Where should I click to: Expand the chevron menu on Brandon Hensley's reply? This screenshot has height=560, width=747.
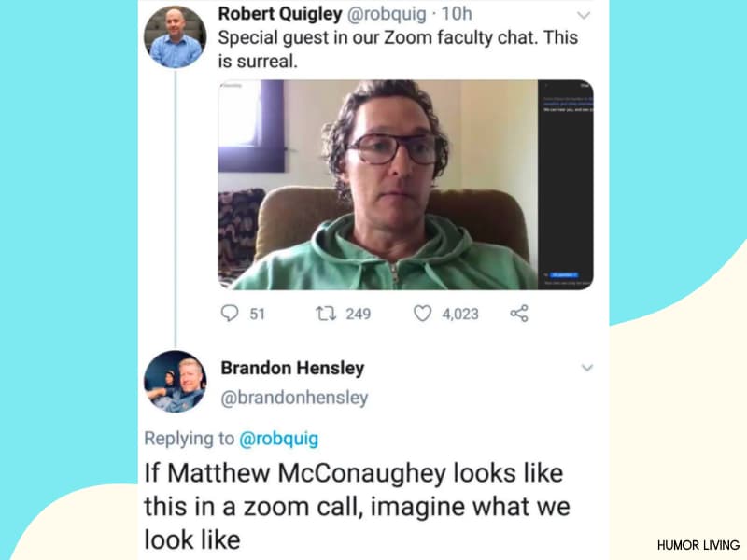[x=587, y=368]
